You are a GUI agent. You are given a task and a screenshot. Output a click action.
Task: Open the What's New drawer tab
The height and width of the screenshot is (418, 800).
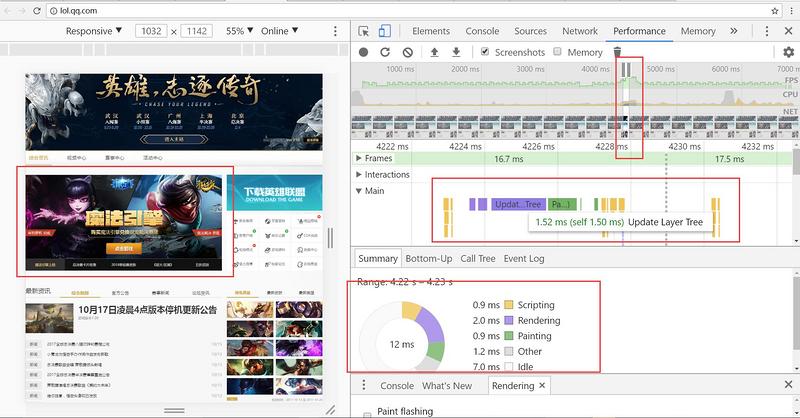click(x=447, y=386)
